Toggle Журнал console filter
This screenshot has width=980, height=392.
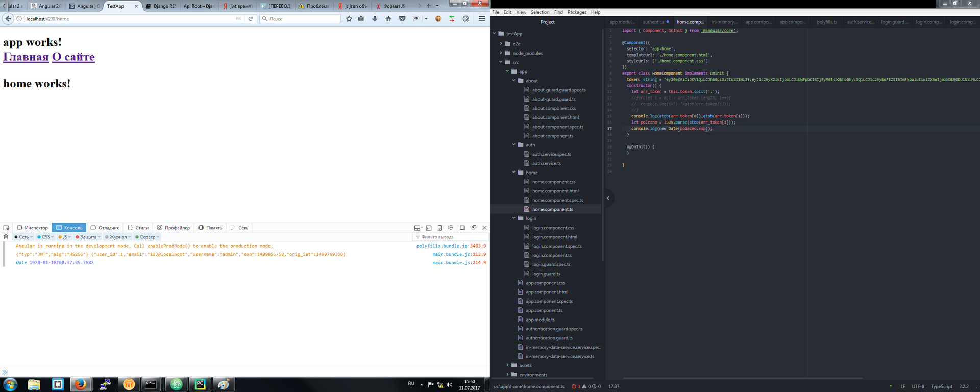(x=117, y=237)
